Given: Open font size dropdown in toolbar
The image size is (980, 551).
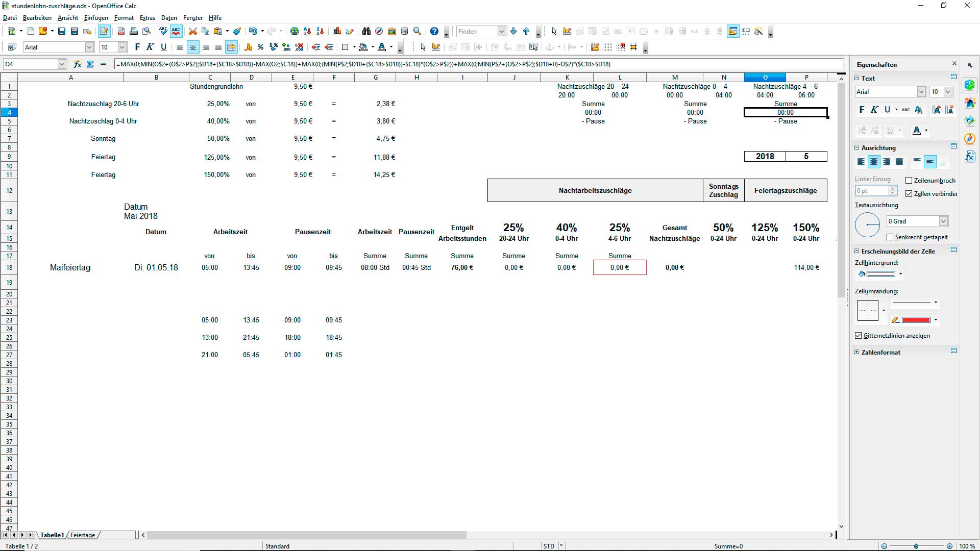Looking at the screenshot, I should 122,47.
